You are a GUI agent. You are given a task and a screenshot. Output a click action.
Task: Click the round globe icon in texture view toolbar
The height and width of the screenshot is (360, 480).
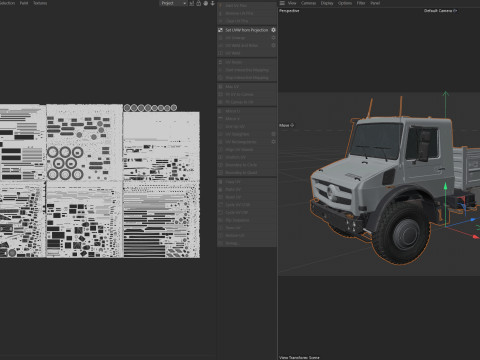click(x=206, y=3)
